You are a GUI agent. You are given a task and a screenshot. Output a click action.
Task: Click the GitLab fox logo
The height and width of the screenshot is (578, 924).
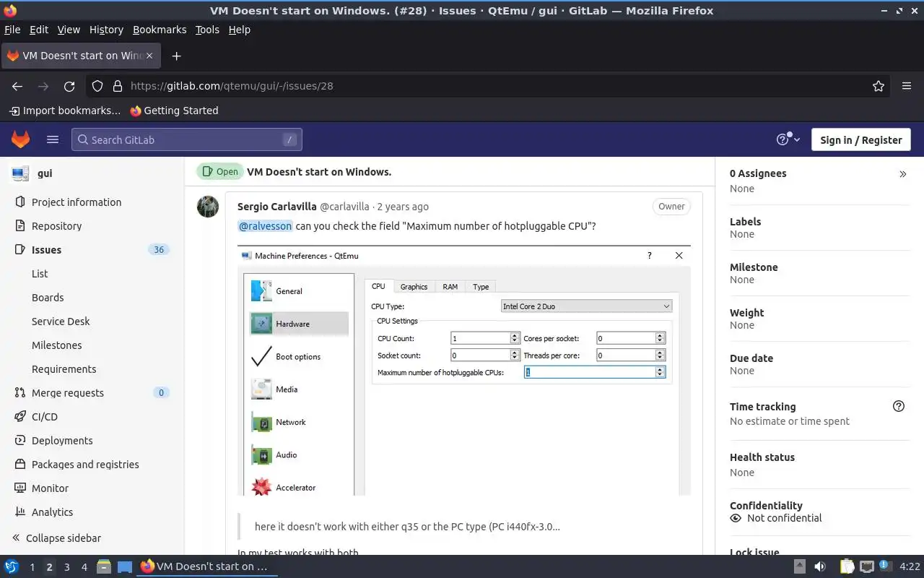(20, 139)
